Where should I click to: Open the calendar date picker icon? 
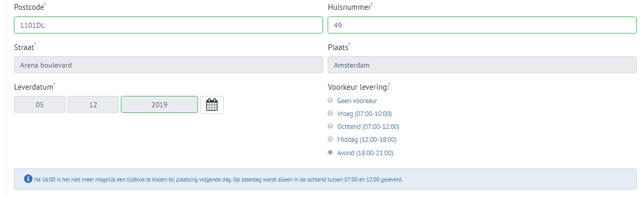point(212,105)
